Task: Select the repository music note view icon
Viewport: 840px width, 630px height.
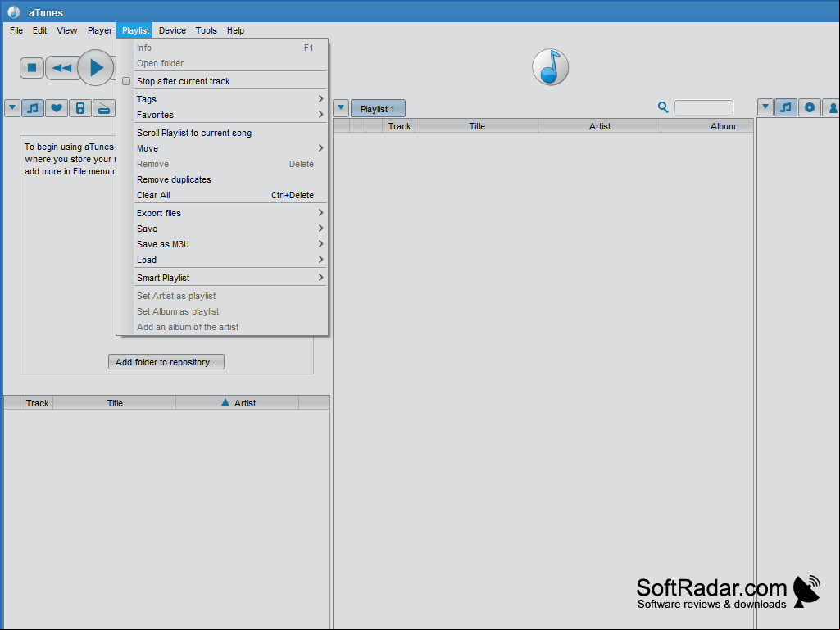Action: (x=33, y=108)
